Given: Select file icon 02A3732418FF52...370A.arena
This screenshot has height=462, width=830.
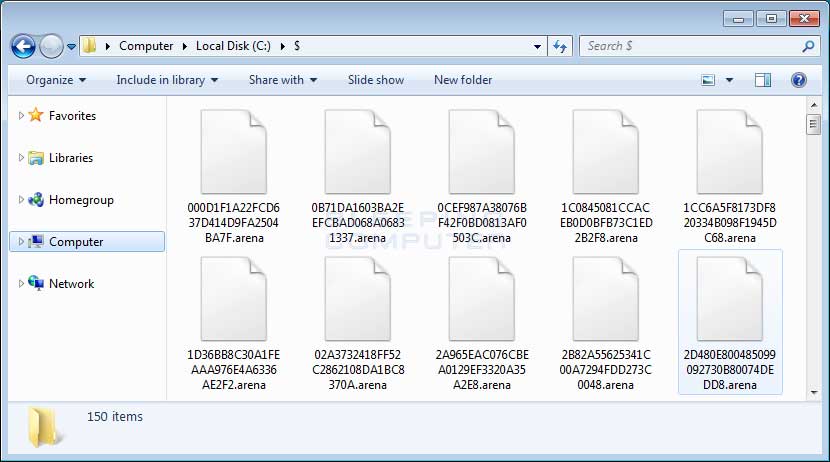Looking at the screenshot, I should 358,299.
